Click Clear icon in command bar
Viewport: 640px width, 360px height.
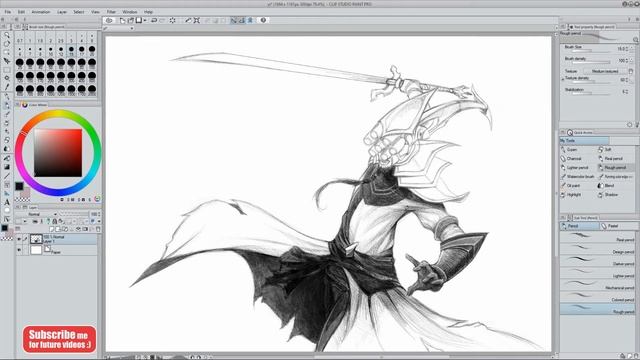pyautogui.click(x=173, y=20)
